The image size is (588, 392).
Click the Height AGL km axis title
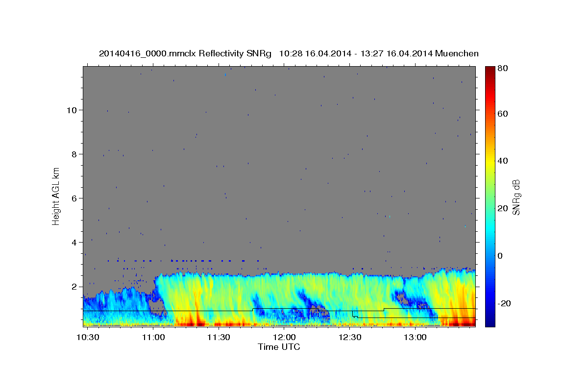56,196
